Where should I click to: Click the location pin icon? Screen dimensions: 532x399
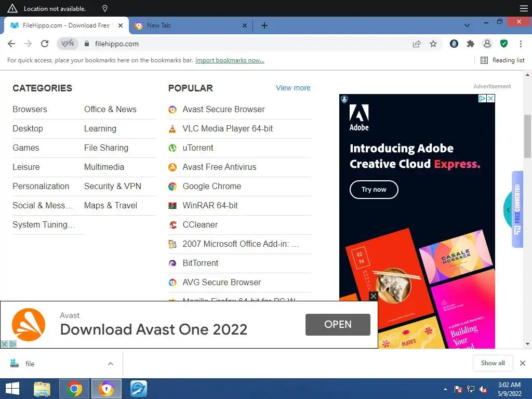(105, 8)
